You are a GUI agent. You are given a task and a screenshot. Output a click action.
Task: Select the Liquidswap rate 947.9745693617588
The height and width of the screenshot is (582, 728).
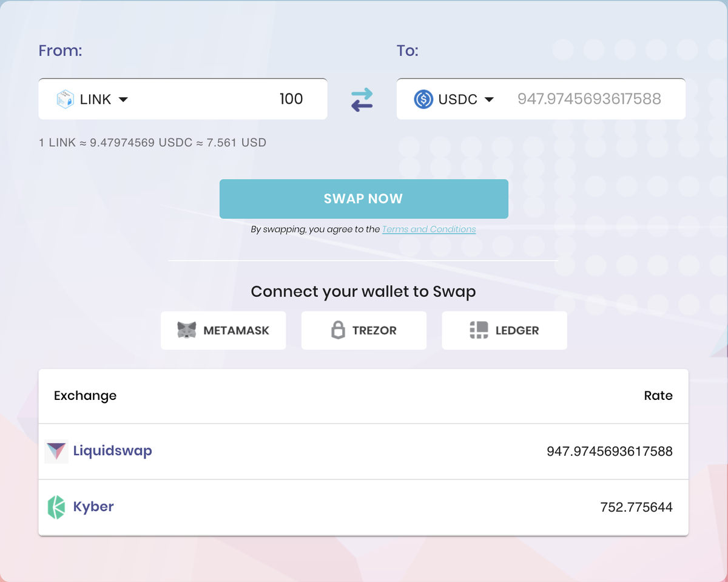coord(610,452)
